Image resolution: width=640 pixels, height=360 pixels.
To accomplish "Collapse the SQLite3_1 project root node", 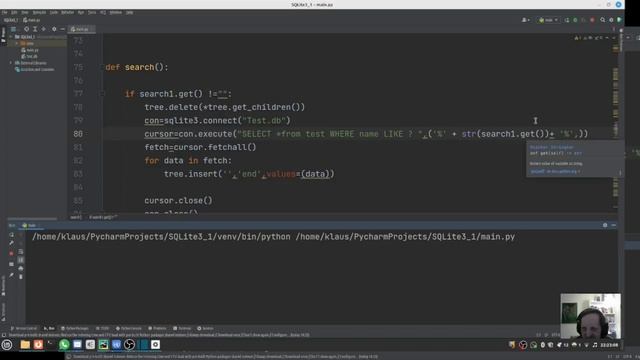I will [x=11, y=37].
